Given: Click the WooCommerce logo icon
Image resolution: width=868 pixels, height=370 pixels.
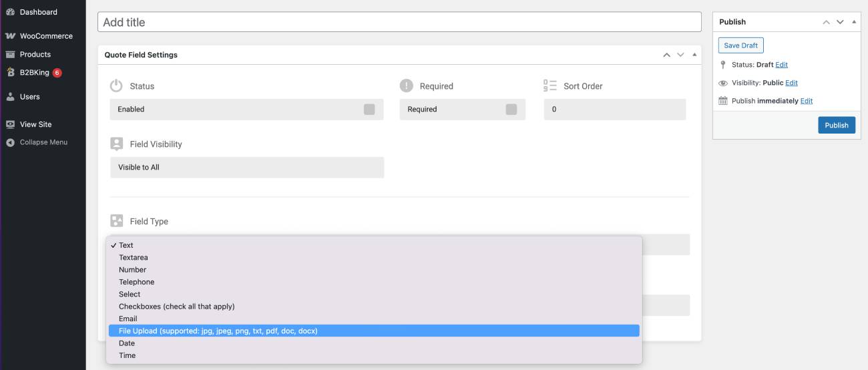Looking at the screenshot, I should click(10, 36).
